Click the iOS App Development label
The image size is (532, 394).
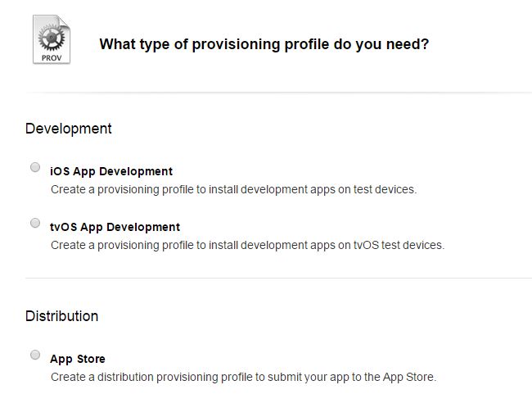[x=111, y=171]
